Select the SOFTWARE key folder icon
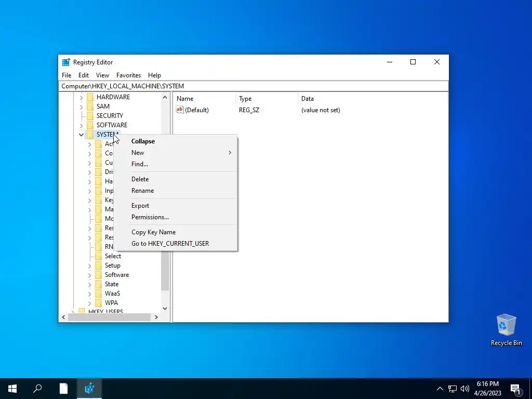 (90, 125)
